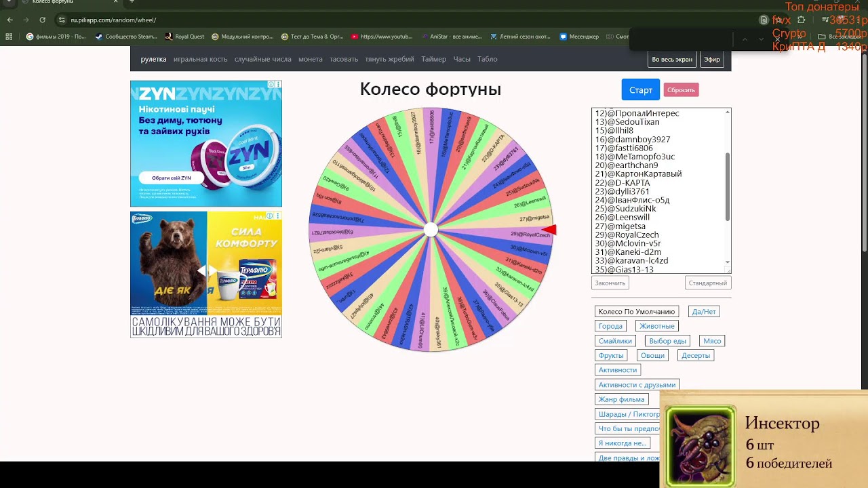The width and height of the screenshot is (868, 488).
Task: Open the 'тянуть жребий' tab
Action: coord(389,59)
